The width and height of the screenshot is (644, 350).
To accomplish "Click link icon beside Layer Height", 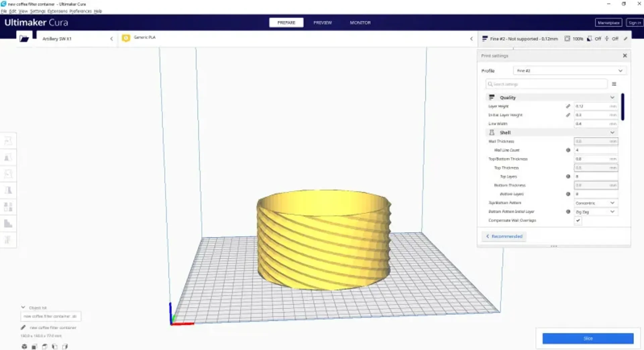I will (568, 106).
